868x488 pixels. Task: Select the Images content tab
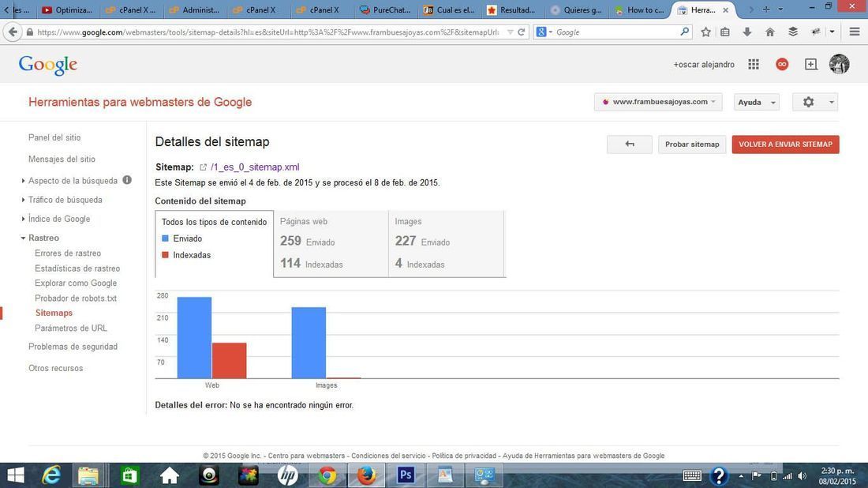tap(446, 243)
